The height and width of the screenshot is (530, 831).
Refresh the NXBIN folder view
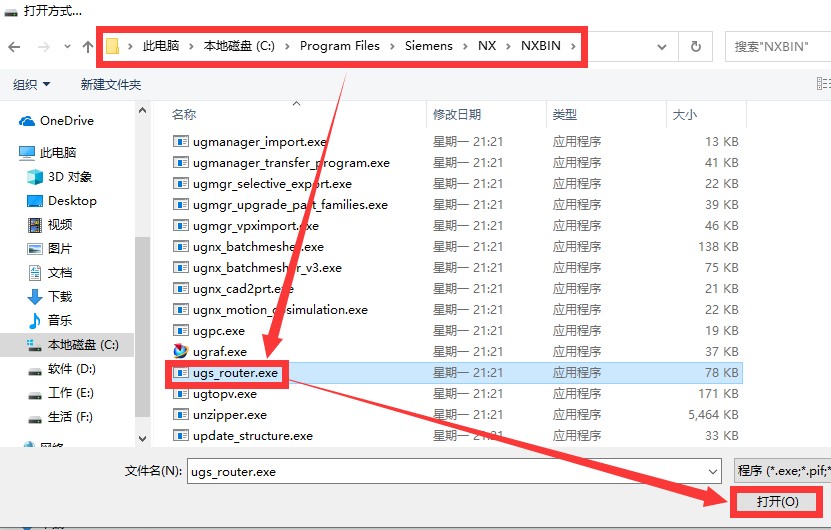(696, 47)
